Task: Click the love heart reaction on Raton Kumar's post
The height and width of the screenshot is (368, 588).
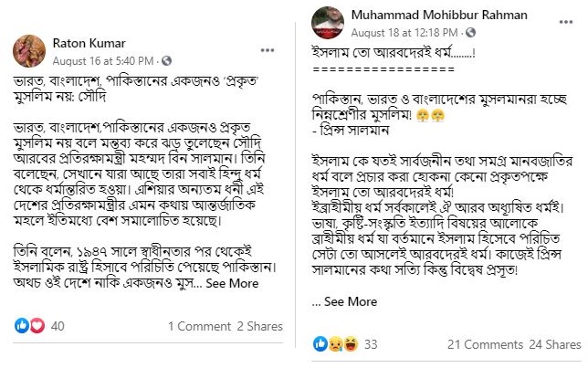Action: click(36, 325)
